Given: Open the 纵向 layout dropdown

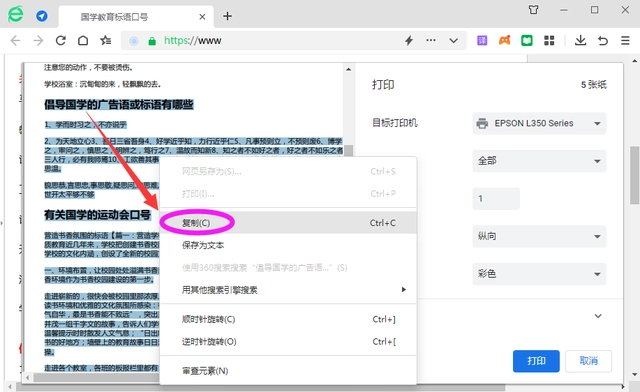Looking at the screenshot, I should pos(539,236).
